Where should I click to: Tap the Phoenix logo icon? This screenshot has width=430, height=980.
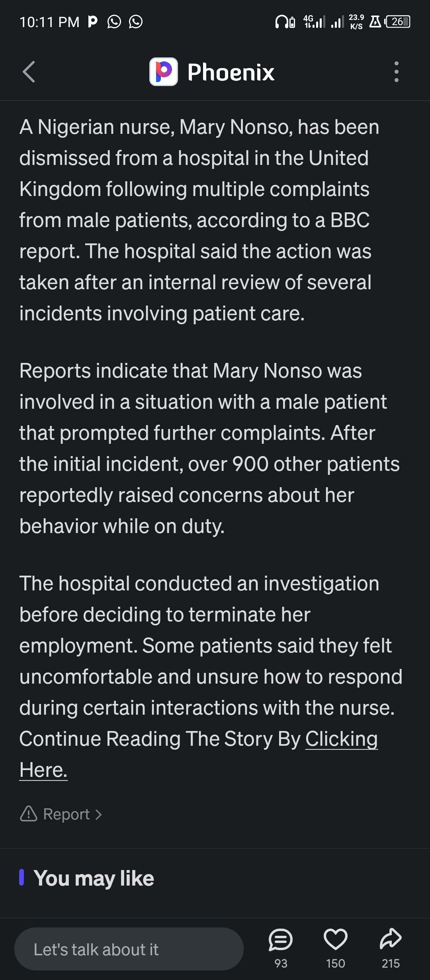(163, 72)
